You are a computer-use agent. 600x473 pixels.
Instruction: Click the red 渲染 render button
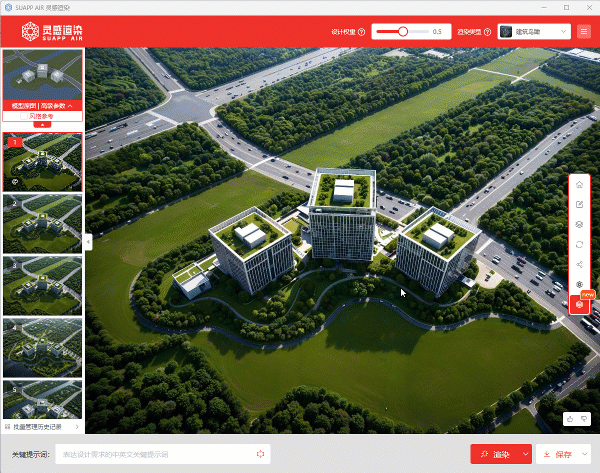[x=494, y=454]
